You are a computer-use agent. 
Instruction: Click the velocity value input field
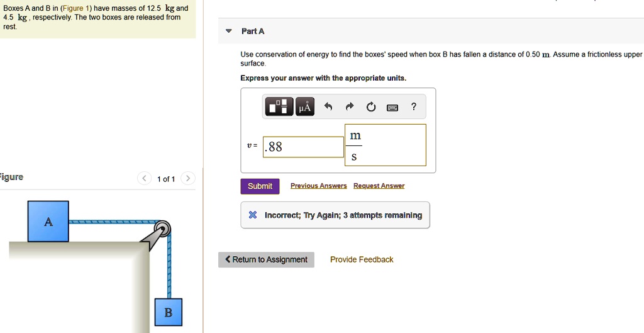[x=303, y=147]
